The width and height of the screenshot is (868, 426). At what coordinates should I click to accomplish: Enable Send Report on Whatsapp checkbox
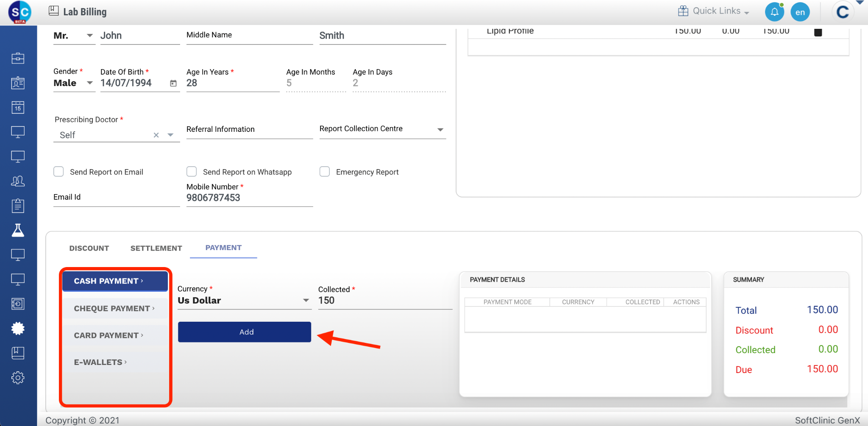point(192,172)
